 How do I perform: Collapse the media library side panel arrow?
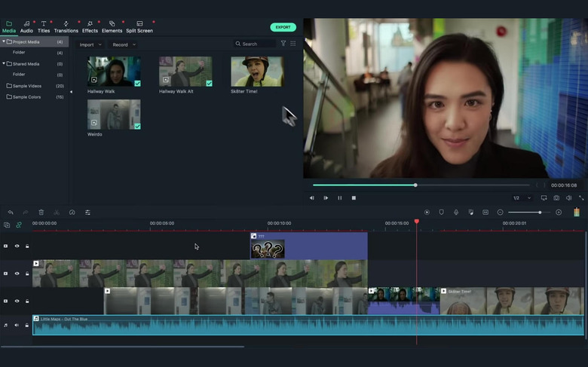(72, 91)
